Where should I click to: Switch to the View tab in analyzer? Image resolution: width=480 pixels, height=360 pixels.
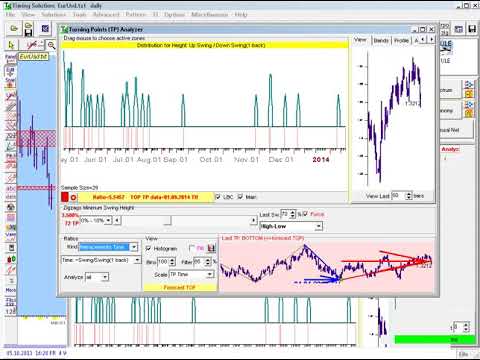tap(360, 40)
